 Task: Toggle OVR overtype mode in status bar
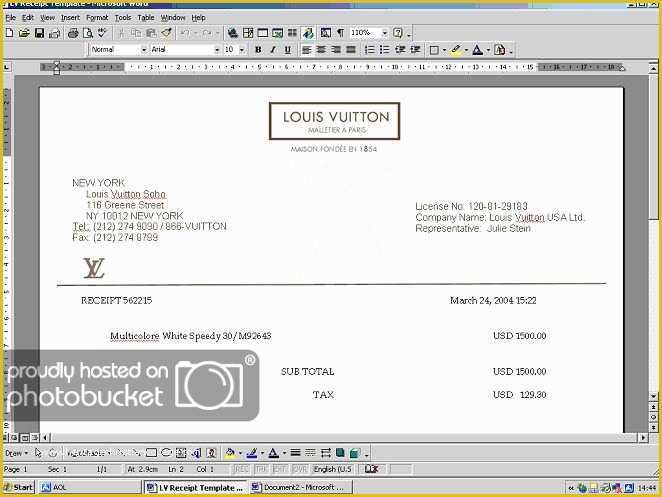300,469
